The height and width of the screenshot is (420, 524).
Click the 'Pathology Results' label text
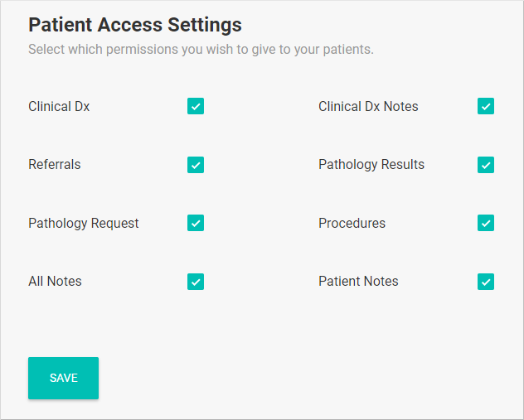pos(371,165)
